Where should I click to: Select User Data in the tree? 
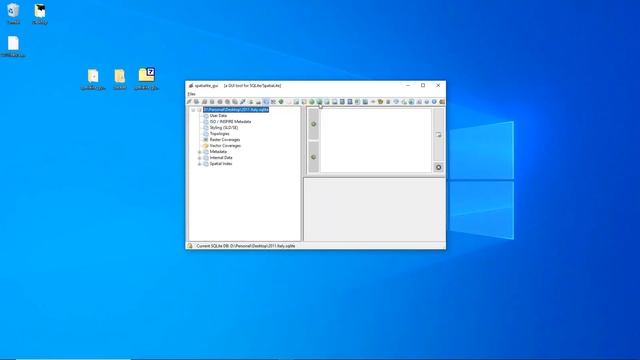coord(218,116)
